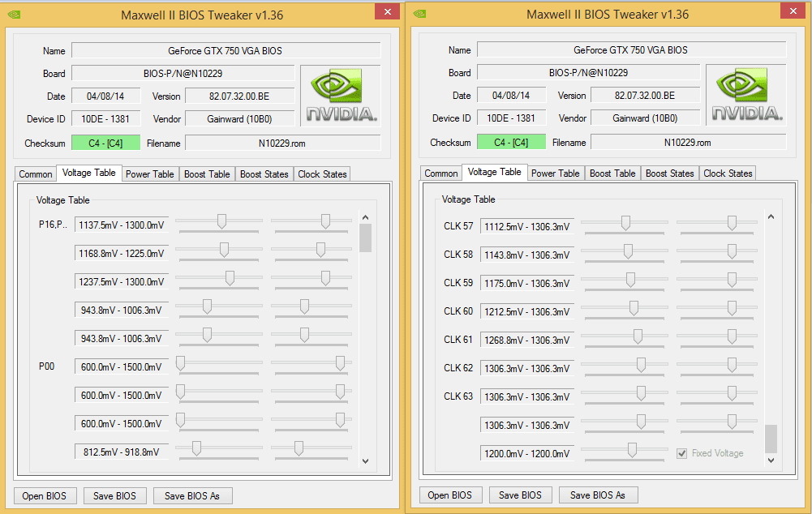This screenshot has width=812, height=514.
Task: Click the CLK 59 value 1175.0mV - 1306.3mV
Action: (527, 284)
